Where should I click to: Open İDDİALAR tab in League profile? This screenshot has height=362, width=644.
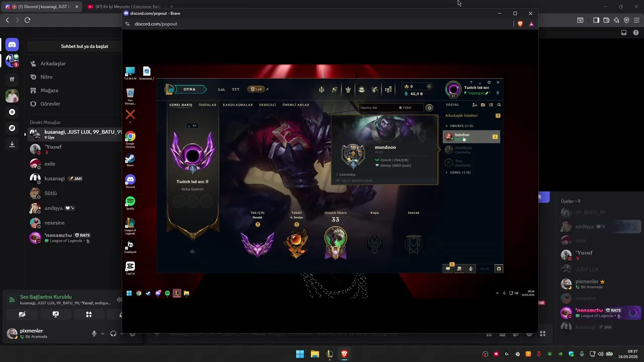coord(207,105)
